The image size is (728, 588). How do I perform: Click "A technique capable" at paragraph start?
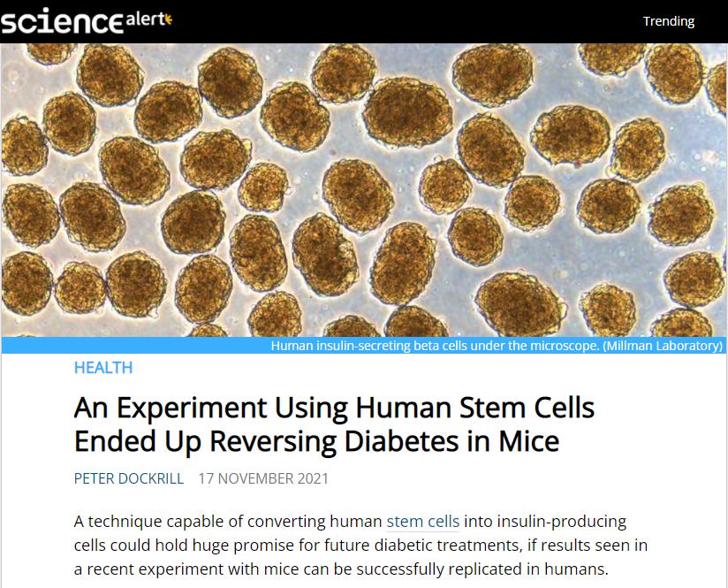[139, 522]
